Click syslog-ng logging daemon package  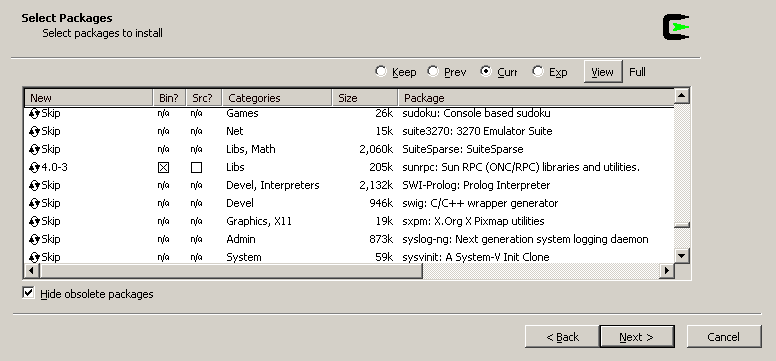[x=525, y=239]
